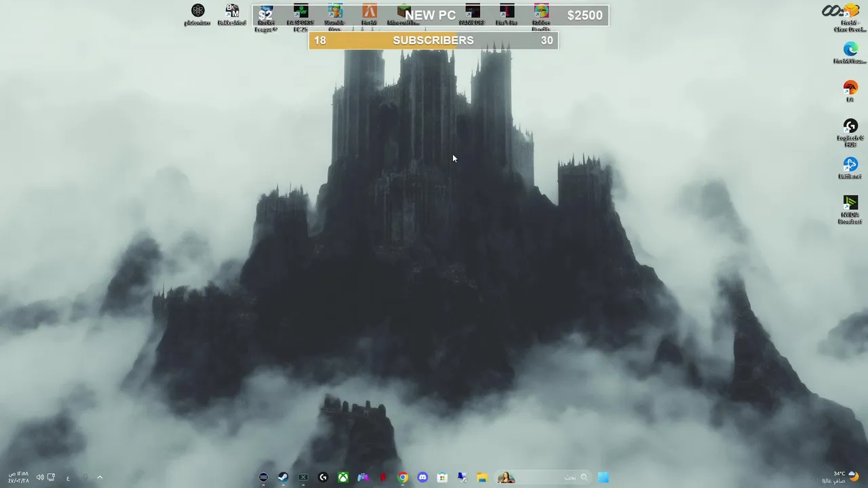Select the FiveM Cfx.re Development shortcut
Viewport: 868px width, 488px height.
(x=850, y=18)
